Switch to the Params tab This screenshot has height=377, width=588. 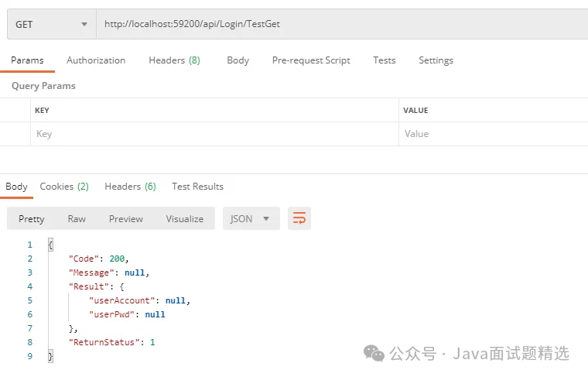pos(27,60)
